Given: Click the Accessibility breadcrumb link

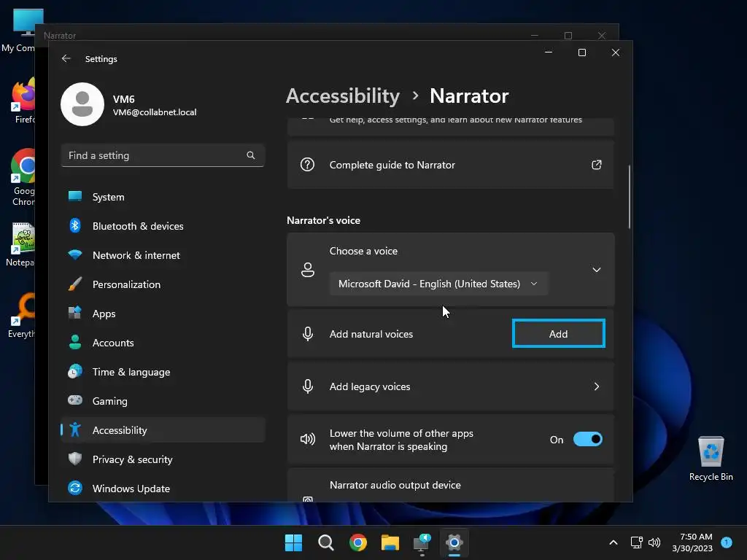Looking at the screenshot, I should [343, 96].
